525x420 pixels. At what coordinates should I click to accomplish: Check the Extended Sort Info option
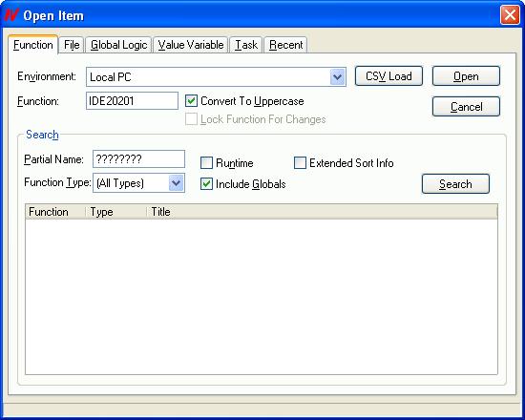click(x=300, y=163)
